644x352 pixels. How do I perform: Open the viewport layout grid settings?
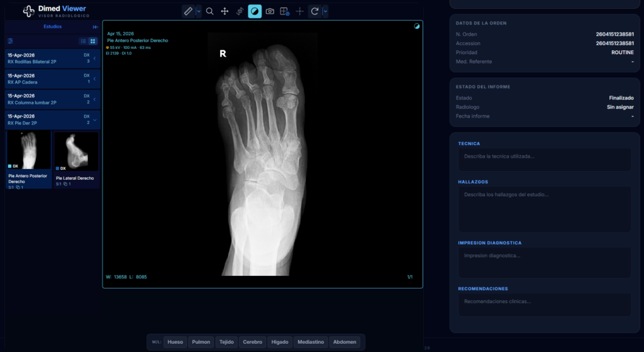[285, 11]
